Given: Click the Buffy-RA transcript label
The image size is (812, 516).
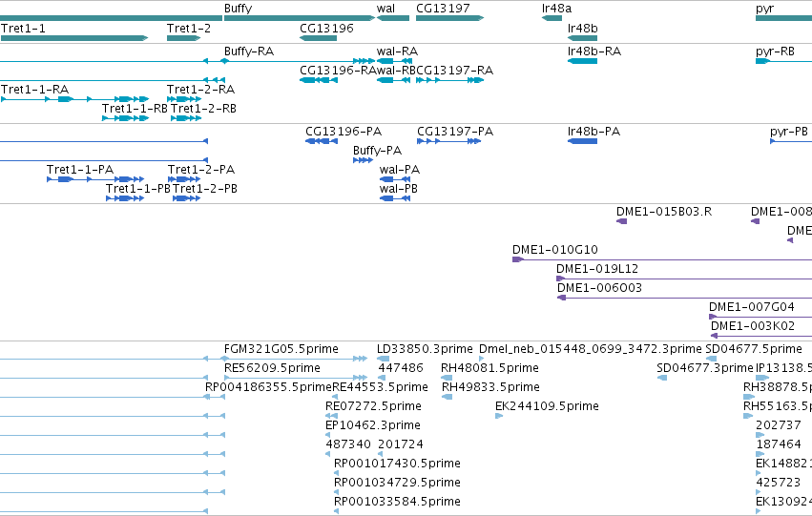Looking at the screenshot, I should click(249, 52).
